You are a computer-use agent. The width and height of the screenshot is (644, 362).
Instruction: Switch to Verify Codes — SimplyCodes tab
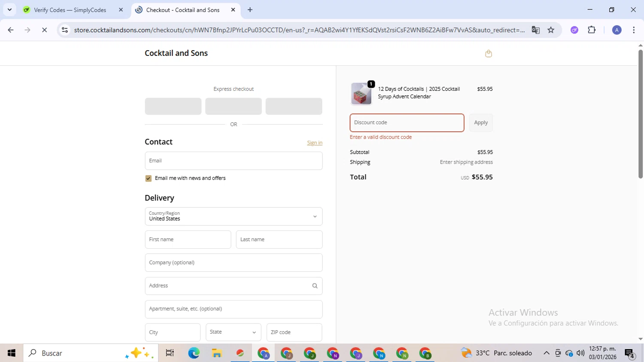[70, 10]
